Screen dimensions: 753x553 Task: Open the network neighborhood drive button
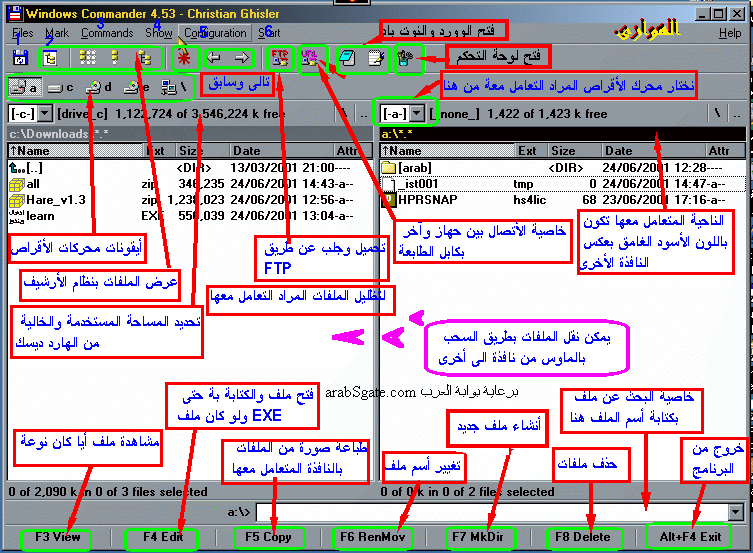point(173,87)
